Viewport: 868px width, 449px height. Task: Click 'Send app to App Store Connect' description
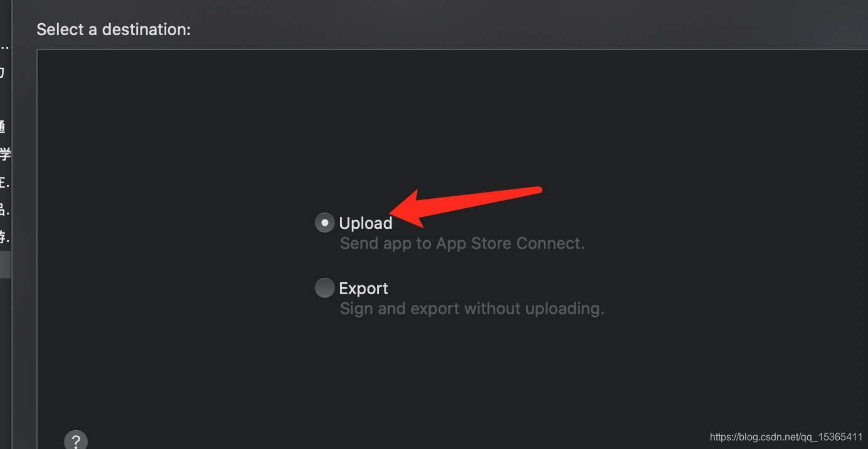pos(462,243)
